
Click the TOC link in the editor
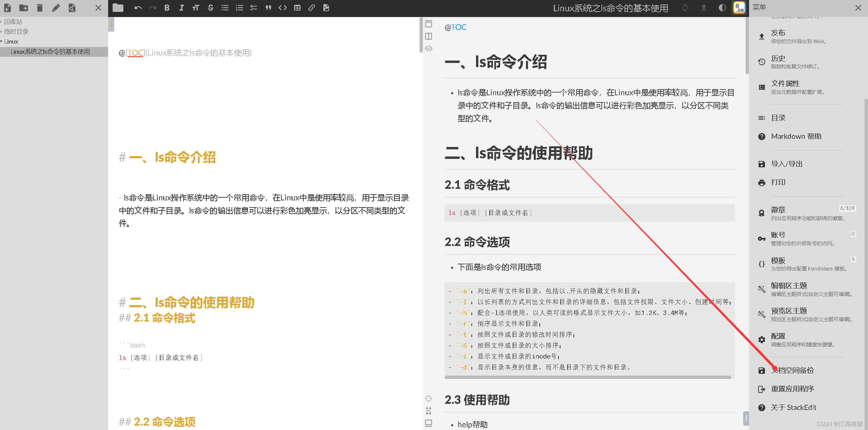pyautogui.click(x=136, y=53)
